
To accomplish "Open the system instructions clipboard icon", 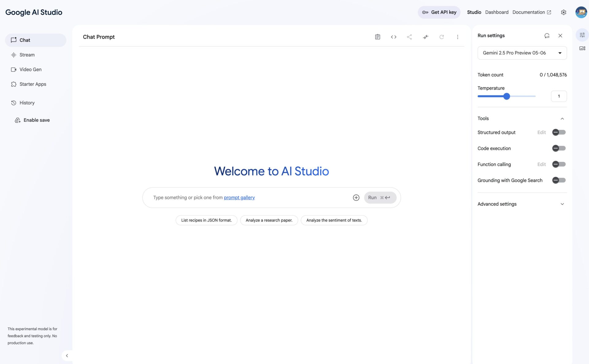I will pyautogui.click(x=377, y=37).
